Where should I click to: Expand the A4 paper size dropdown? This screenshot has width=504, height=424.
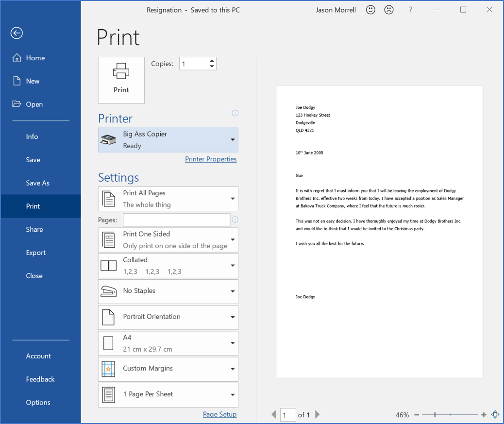click(x=233, y=343)
